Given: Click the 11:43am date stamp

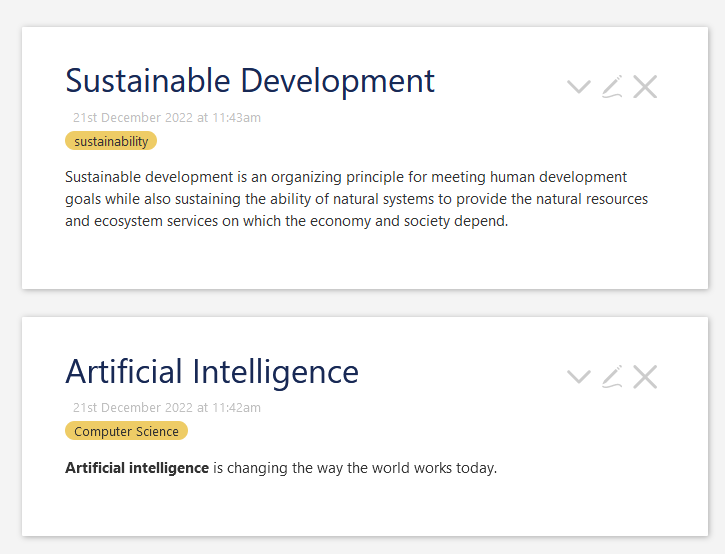Looking at the screenshot, I should pos(167,117).
